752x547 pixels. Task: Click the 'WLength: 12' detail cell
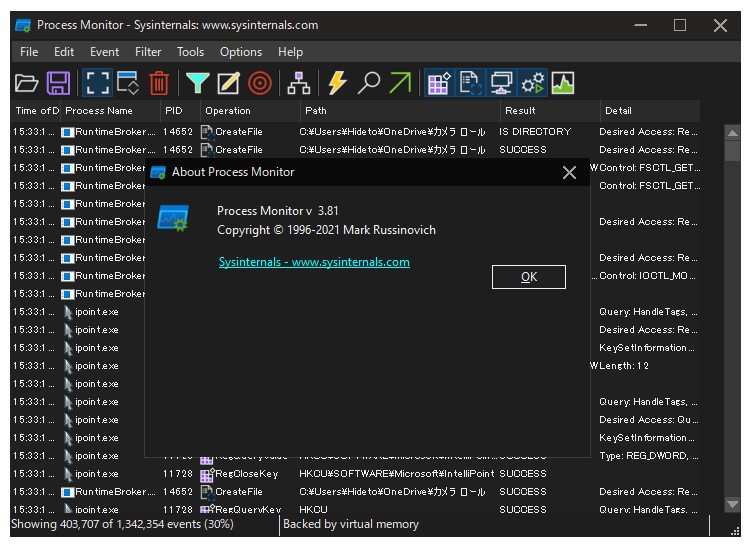pos(619,366)
